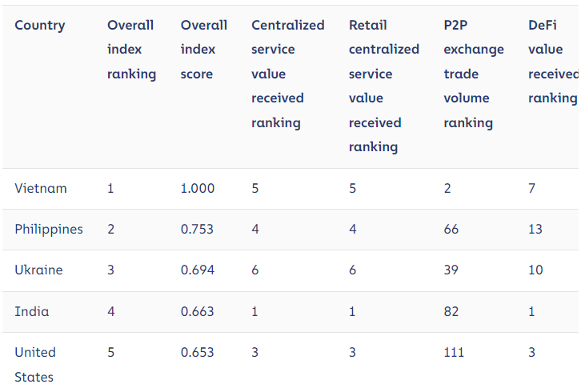Select the United States cell
581x392 pixels.
point(35,364)
